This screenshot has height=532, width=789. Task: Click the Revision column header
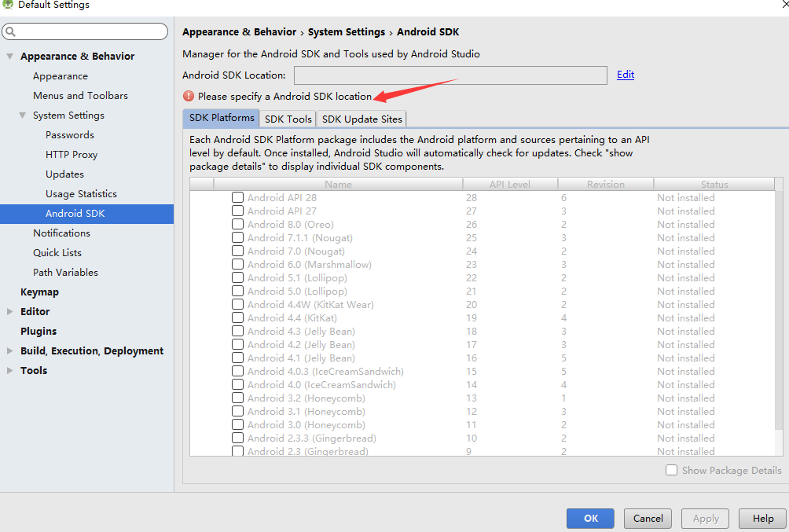[x=606, y=184]
